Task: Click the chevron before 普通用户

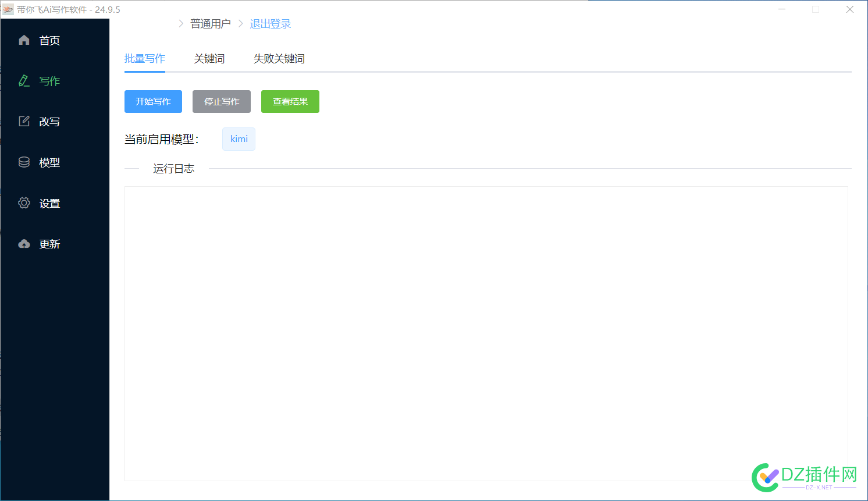Action: 181,24
